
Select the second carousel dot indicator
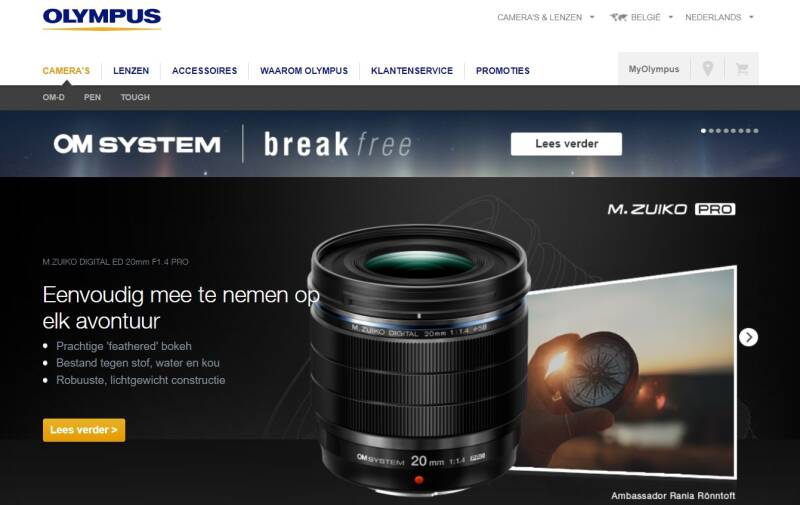click(x=711, y=131)
